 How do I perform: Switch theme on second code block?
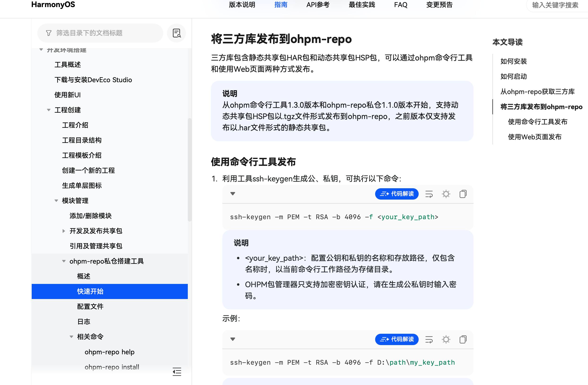click(446, 339)
